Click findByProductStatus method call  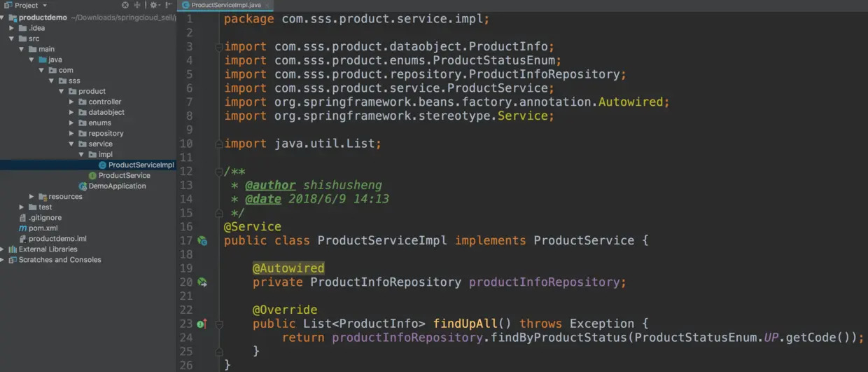coord(559,338)
